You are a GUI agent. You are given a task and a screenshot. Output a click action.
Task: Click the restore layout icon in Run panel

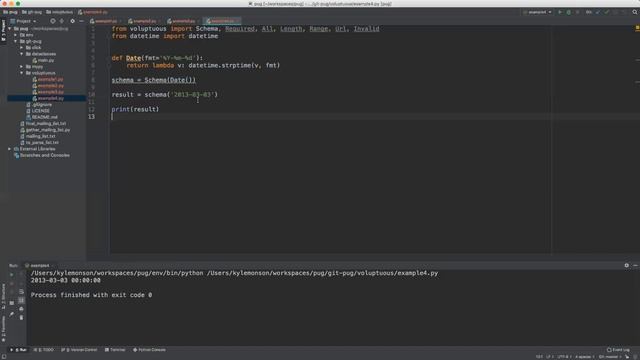[x=11, y=303]
